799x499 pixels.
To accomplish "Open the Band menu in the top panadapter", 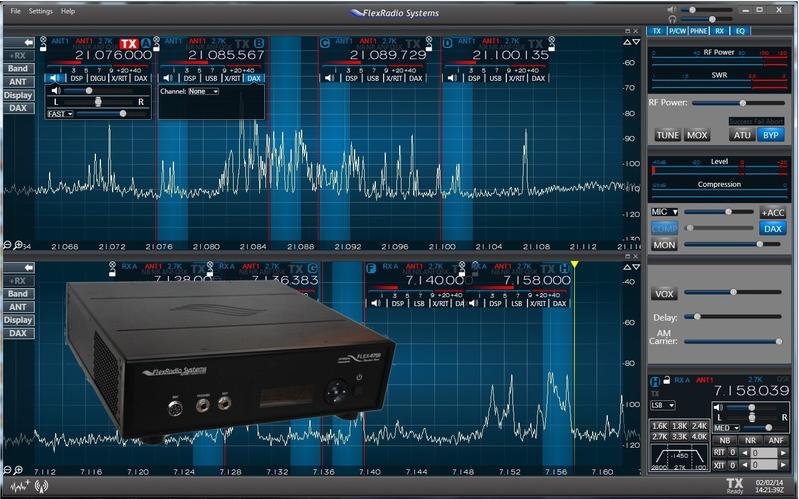I will tap(18, 68).
